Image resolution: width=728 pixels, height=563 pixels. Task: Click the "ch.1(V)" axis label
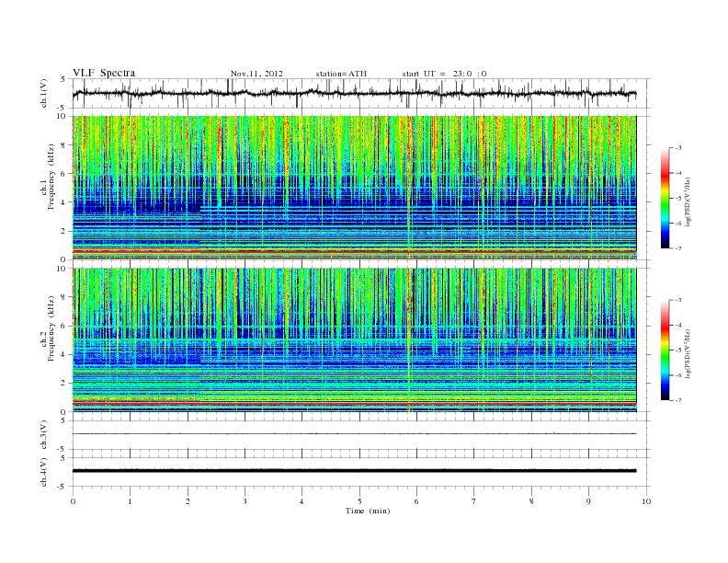[44, 93]
